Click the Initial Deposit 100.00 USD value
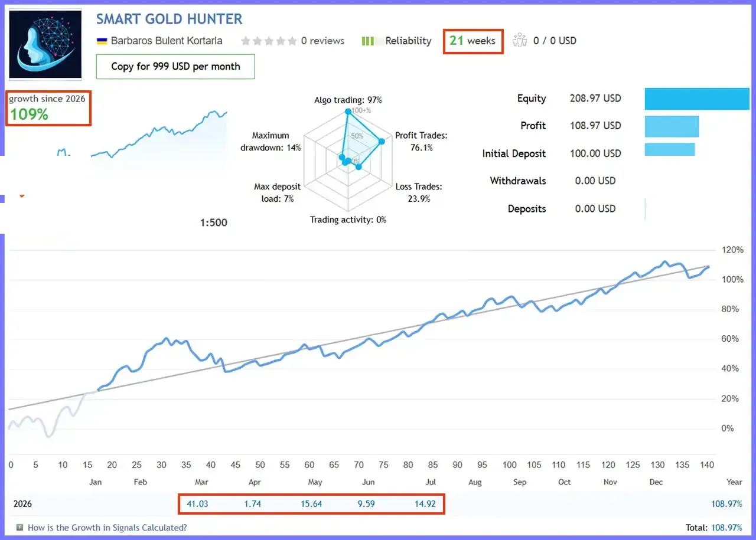Image resolution: width=756 pixels, height=540 pixels. click(595, 153)
